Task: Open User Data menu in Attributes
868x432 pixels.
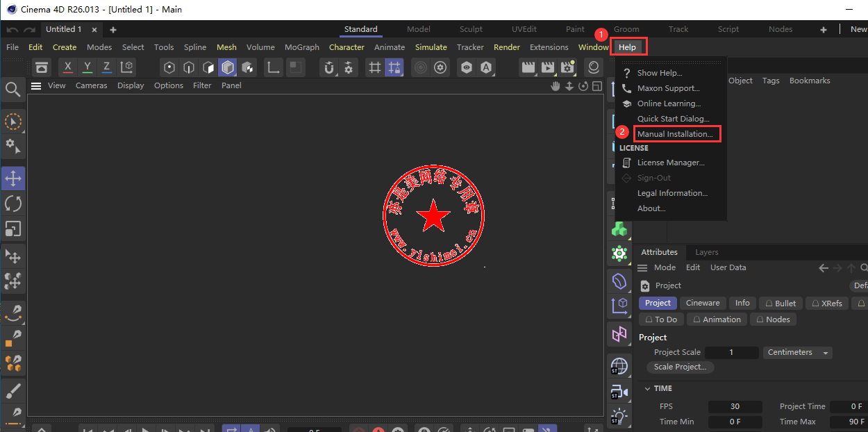Action: point(728,267)
